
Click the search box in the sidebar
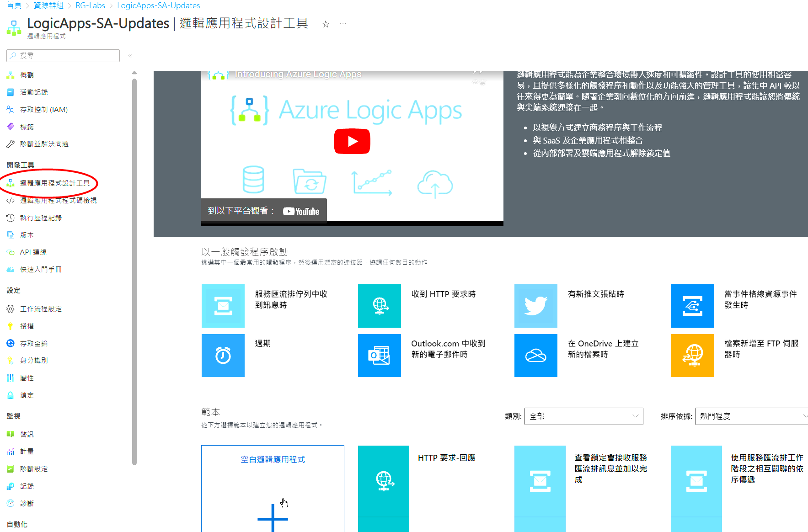pos(63,56)
